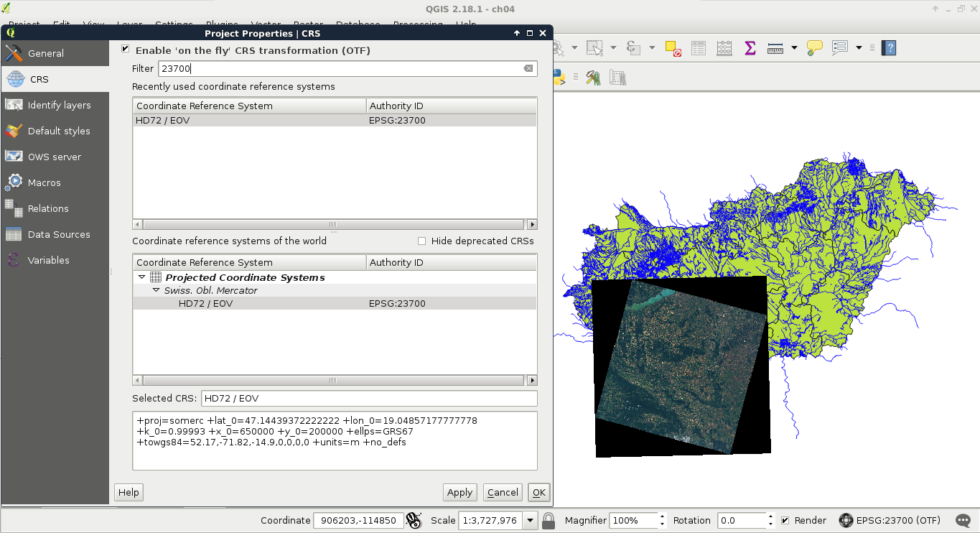
Task: Open the Scale dropdown in status bar
Action: [x=531, y=521]
